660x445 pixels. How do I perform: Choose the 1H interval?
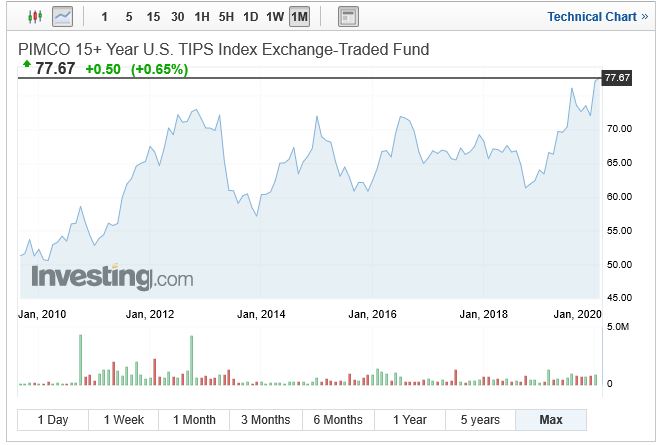(x=202, y=17)
